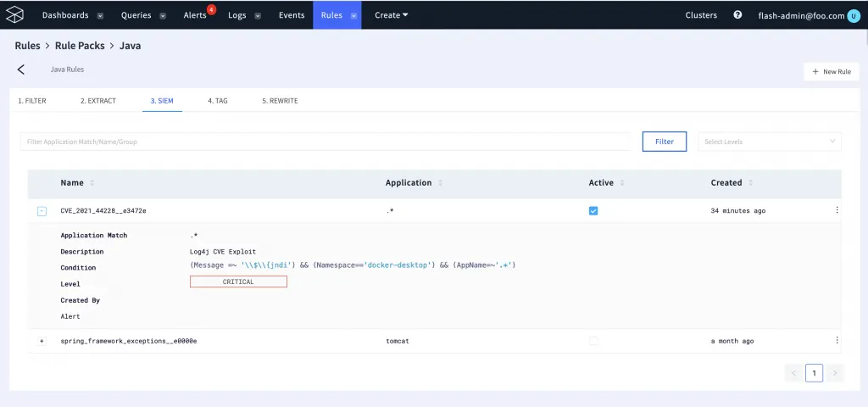
Task: Click the user avatar icon next to email
Action: [853, 15]
